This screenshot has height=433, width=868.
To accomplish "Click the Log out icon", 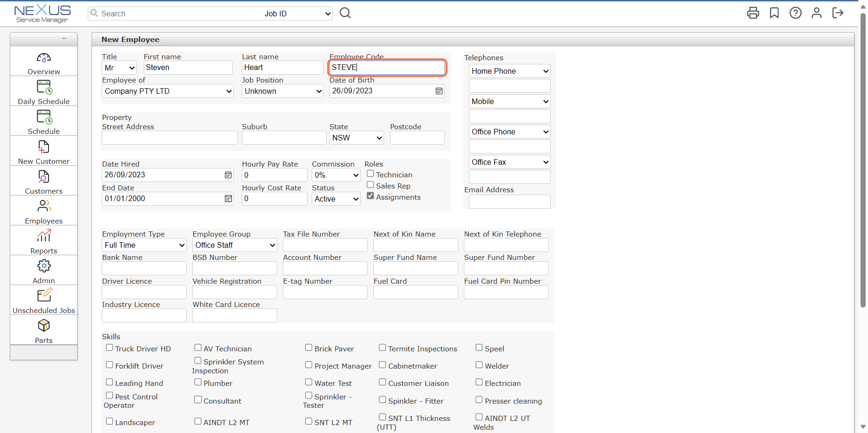I will point(838,13).
